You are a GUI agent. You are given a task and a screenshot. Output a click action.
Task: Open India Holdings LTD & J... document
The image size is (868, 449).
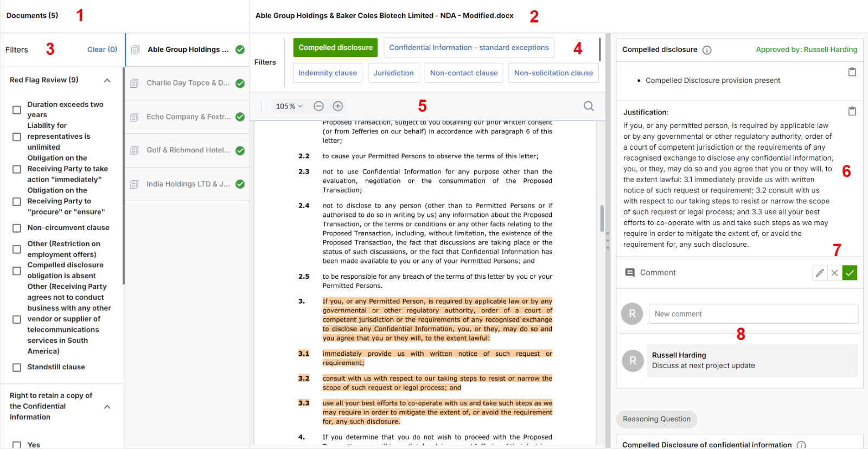188,184
